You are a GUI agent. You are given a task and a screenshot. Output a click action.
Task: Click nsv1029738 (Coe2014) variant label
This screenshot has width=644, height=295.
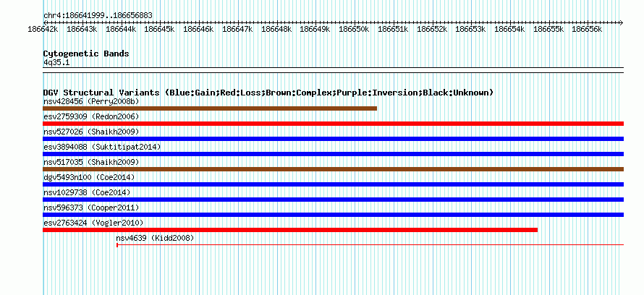tap(87, 192)
